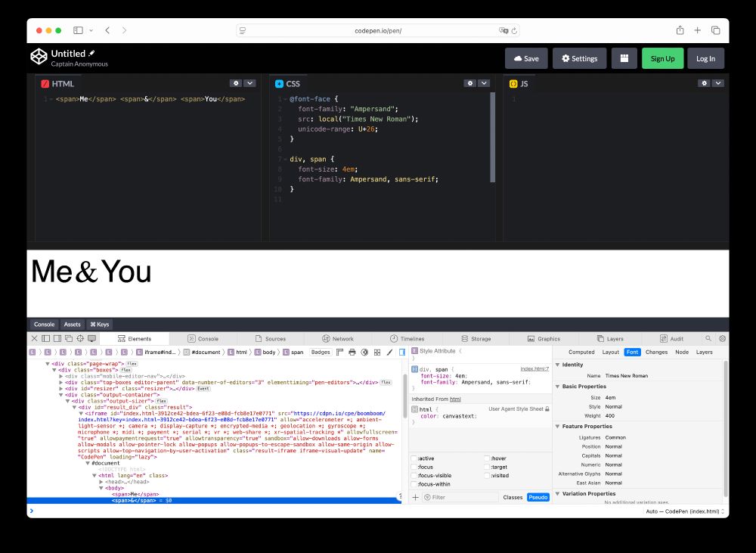Select the Computed sidebar tab
The height and width of the screenshot is (553, 756).
(x=581, y=353)
